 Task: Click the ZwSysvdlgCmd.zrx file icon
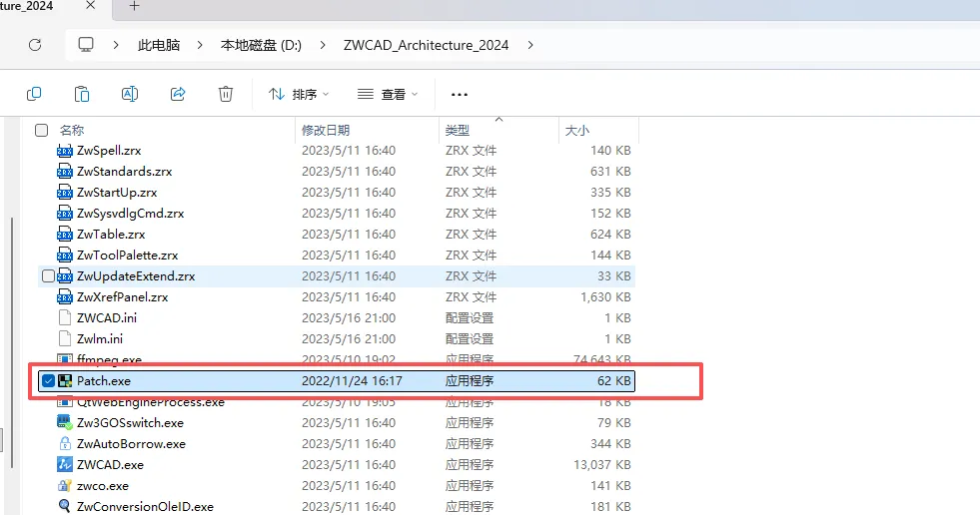point(65,213)
